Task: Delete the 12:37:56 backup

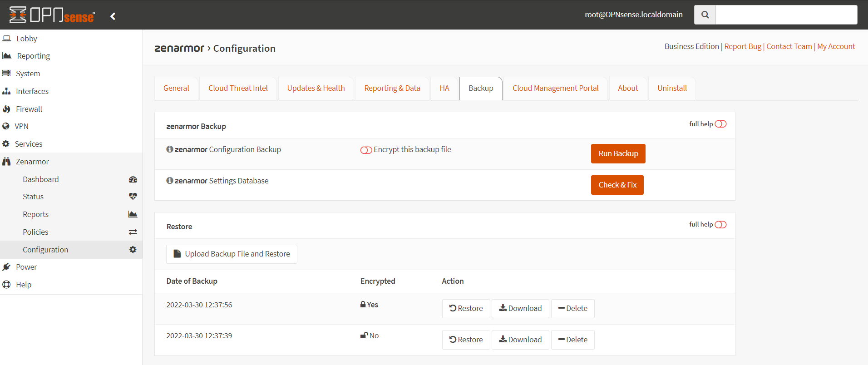Action: pyautogui.click(x=572, y=308)
